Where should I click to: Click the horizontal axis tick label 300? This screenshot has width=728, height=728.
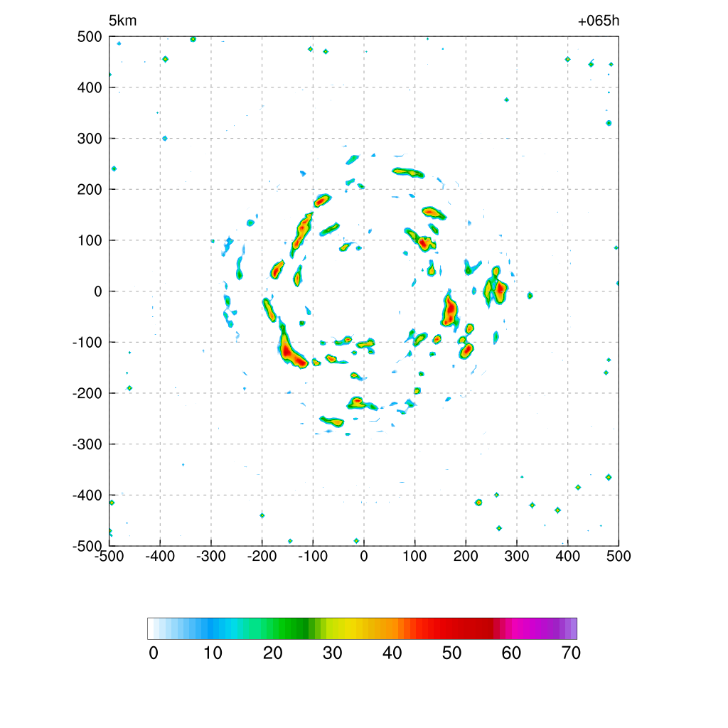click(517, 556)
